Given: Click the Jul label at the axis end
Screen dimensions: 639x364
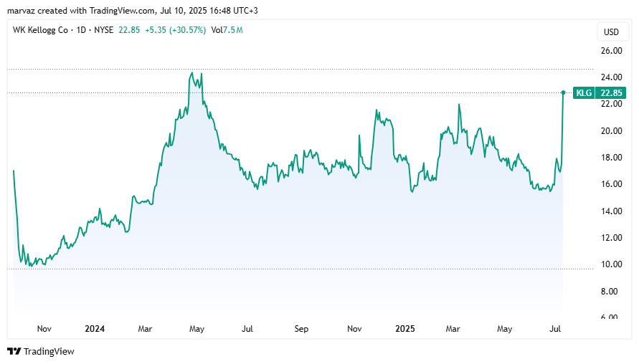Looking at the screenshot, I should tap(555, 329).
